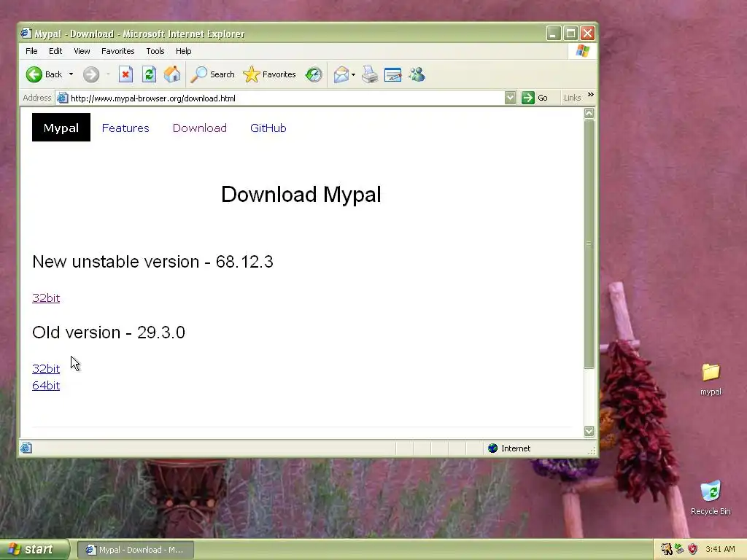The image size is (747, 560).
Task: Click the green Go button
Action: (535, 98)
